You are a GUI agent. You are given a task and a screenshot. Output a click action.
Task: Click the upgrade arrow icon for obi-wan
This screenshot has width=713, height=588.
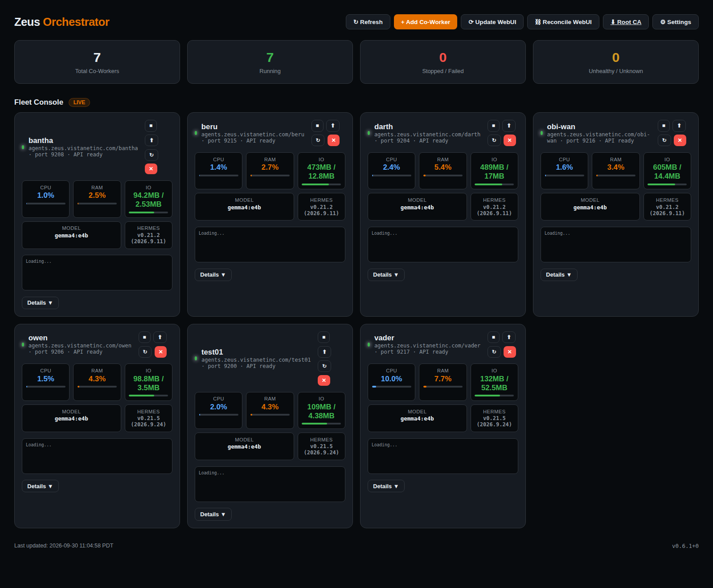pyautogui.click(x=679, y=126)
